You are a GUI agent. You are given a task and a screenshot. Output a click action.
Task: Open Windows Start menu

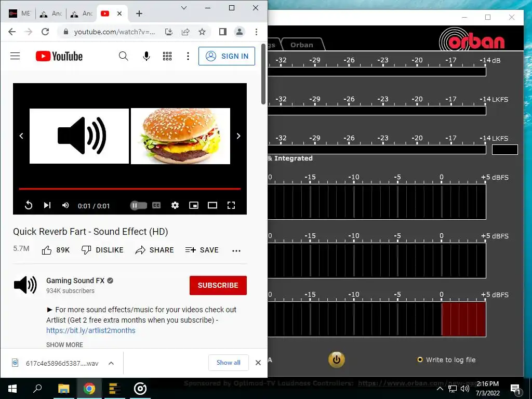point(12,389)
